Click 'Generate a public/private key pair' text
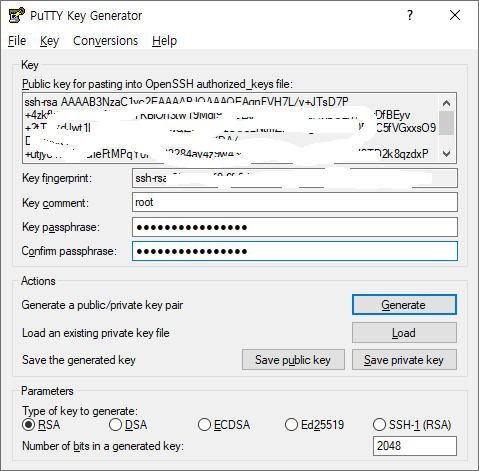The height and width of the screenshot is (471, 479). [x=102, y=305]
